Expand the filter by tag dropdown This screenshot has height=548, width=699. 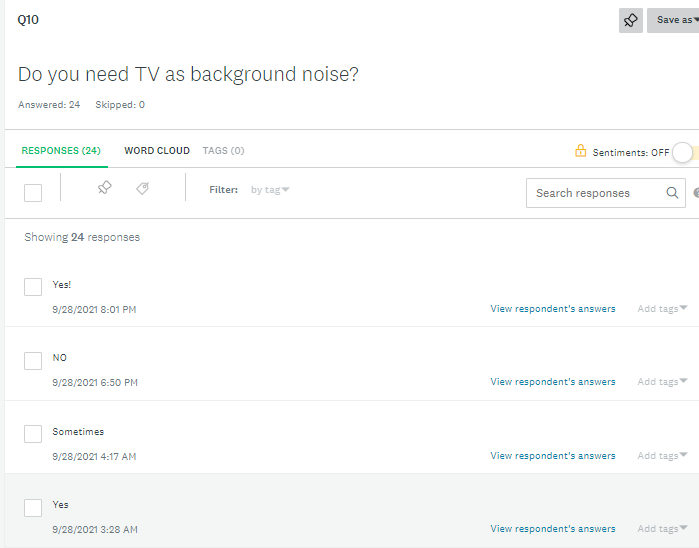coord(270,189)
